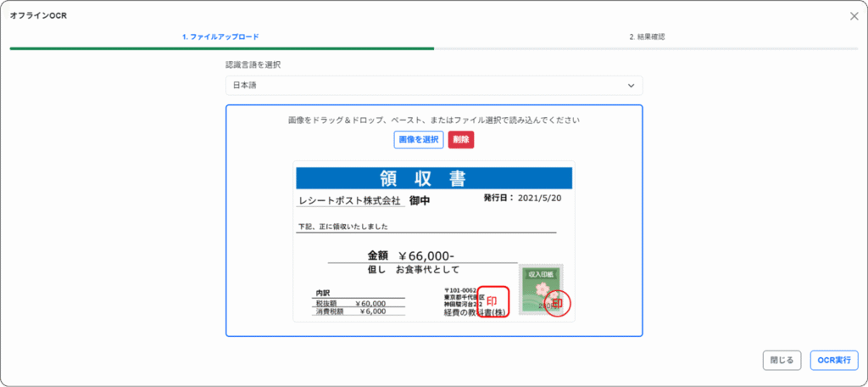This screenshot has height=387, width=868.
Task: Click the 閉じる button
Action: pos(780,360)
